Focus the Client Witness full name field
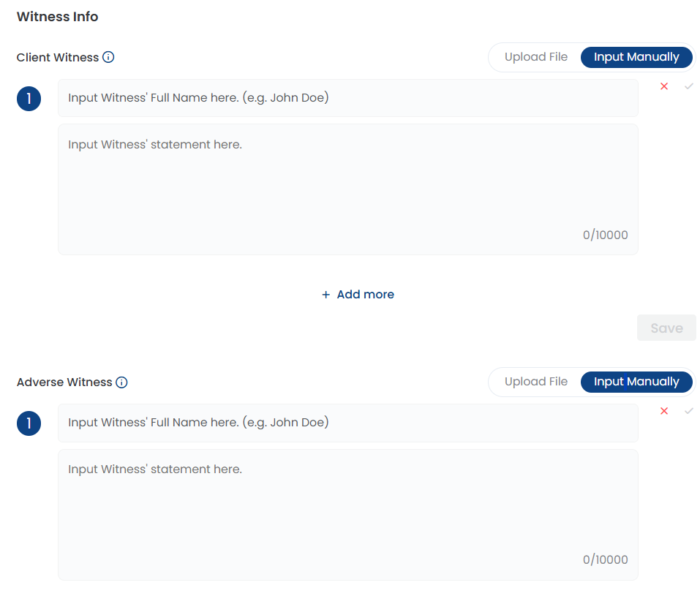This screenshot has height=596, width=700. point(347,98)
